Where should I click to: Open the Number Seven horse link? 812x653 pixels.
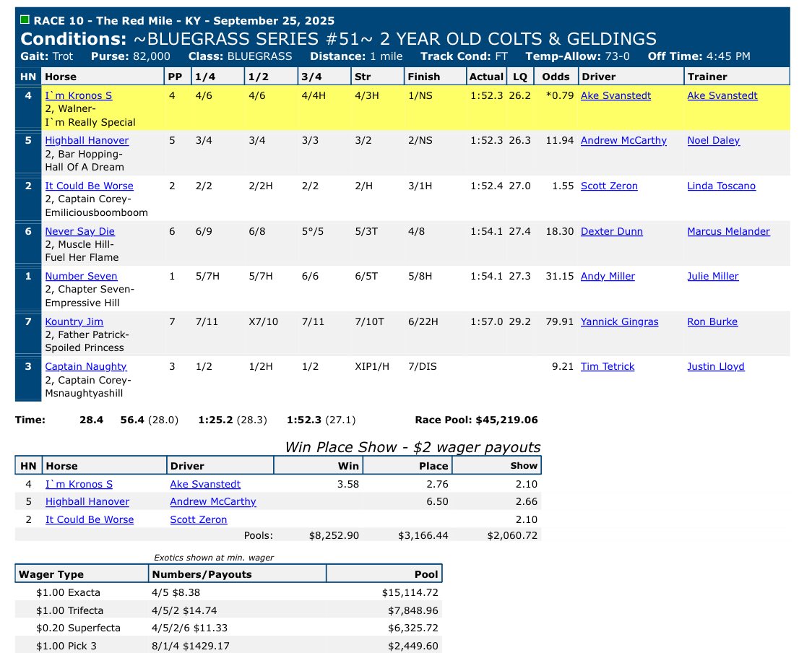coord(82,277)
